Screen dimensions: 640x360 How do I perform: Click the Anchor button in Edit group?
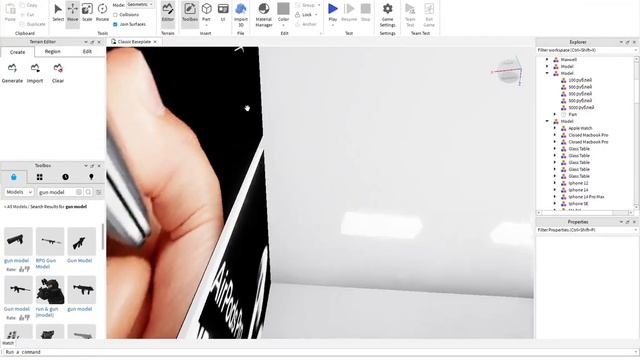306,24
